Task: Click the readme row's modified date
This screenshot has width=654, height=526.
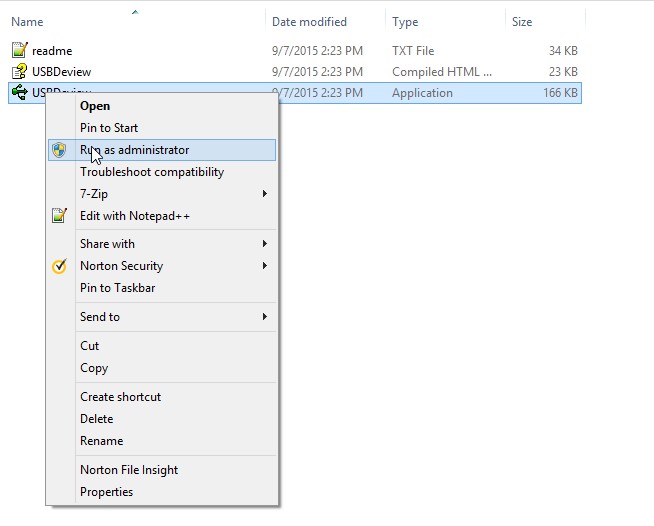Action: [317, 51]
